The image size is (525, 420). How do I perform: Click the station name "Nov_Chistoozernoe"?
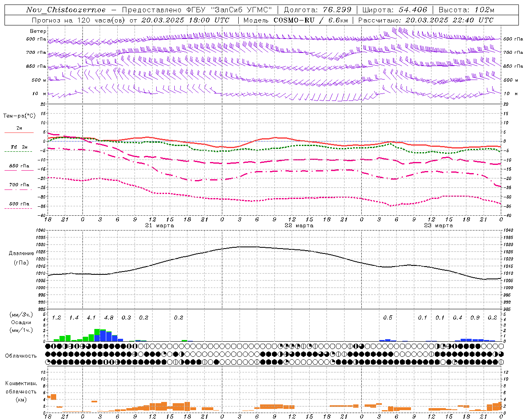(x=66, y=10)
